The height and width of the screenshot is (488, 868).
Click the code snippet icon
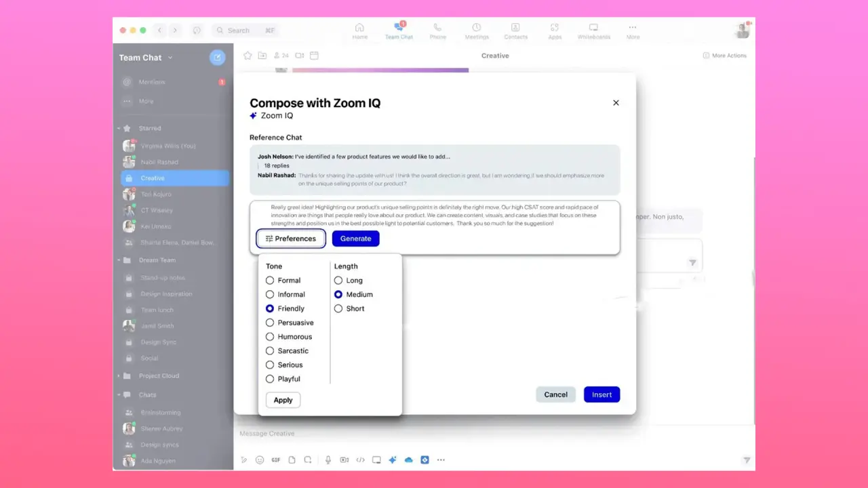[360, 460]
